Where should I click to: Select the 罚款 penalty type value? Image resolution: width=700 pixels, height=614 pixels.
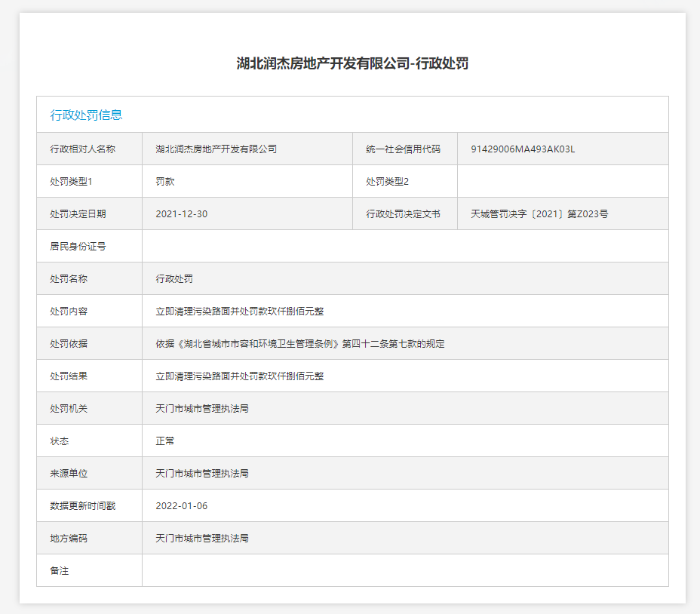click(164, 181)
